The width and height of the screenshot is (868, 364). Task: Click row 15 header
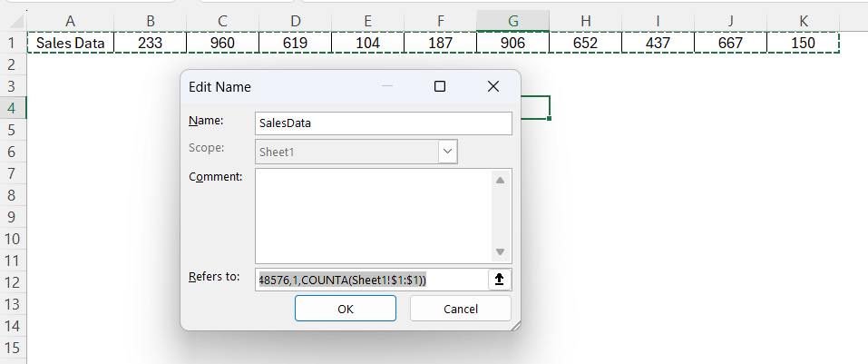[x=13, y=348]
